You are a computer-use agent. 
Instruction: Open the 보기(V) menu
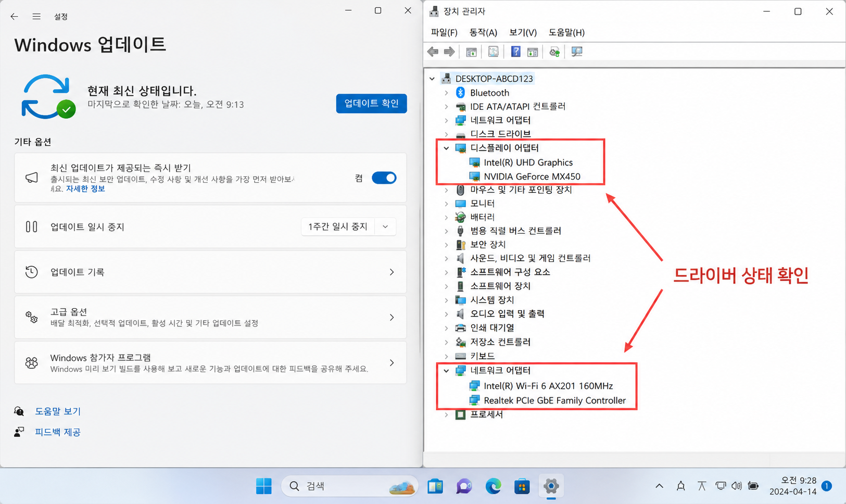[x=523, y=32]
